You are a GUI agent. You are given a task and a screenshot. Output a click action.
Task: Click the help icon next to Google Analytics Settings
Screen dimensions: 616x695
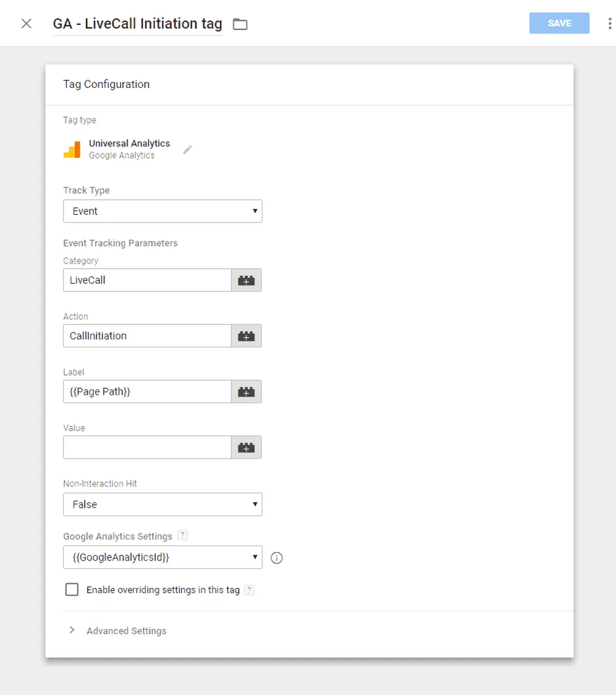pyautogui.click(x=183, y=536)
